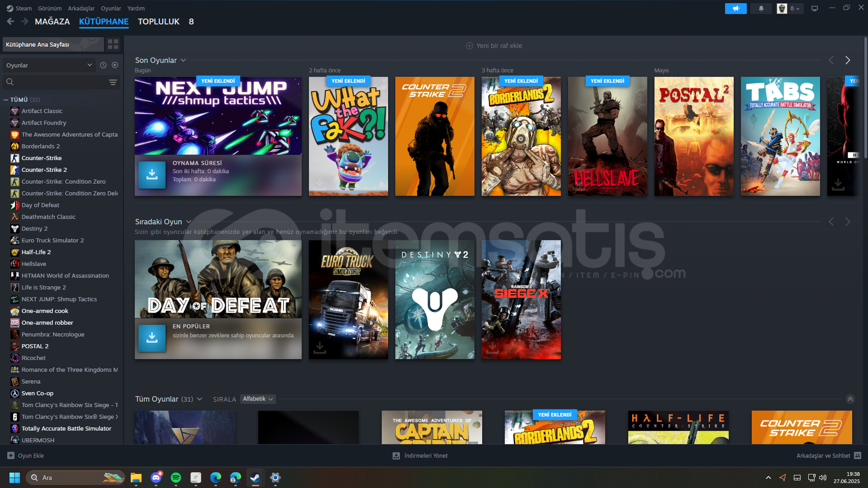The image size is (868, 488).
Task: Expand the Sıradaki Oyun shelf menu
Action: [x=189, y=222]
